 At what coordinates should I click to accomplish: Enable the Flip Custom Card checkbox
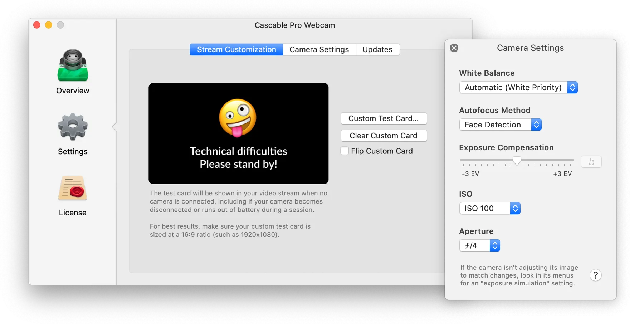[345, 151]
